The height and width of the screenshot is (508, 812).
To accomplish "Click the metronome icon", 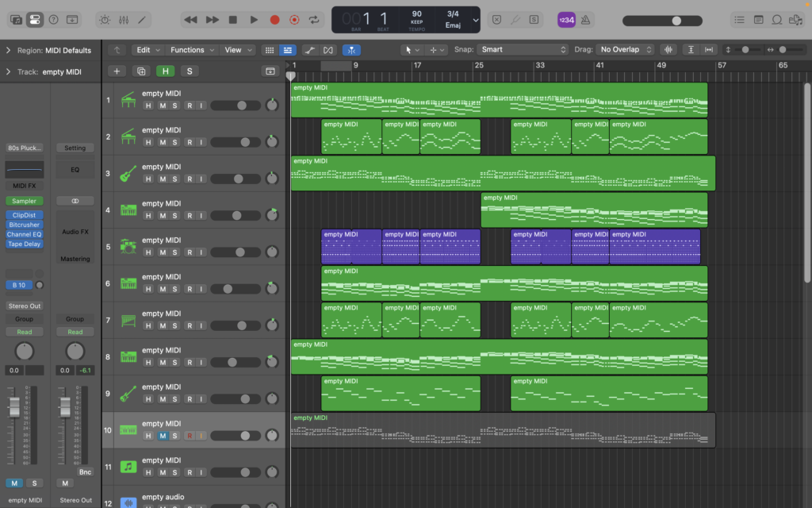I will (x=585, y=19).
